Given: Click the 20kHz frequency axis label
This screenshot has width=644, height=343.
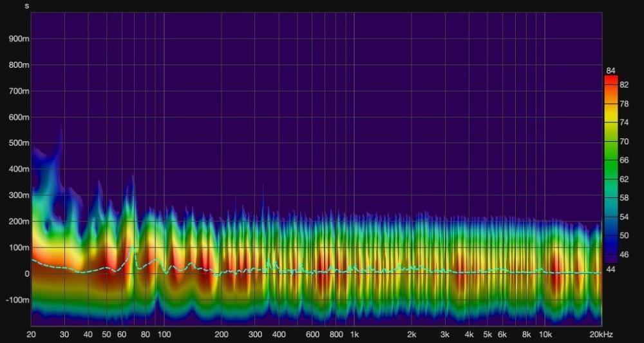Looking at the screenshot, I should pyautogui.click(x=601, y=335).
